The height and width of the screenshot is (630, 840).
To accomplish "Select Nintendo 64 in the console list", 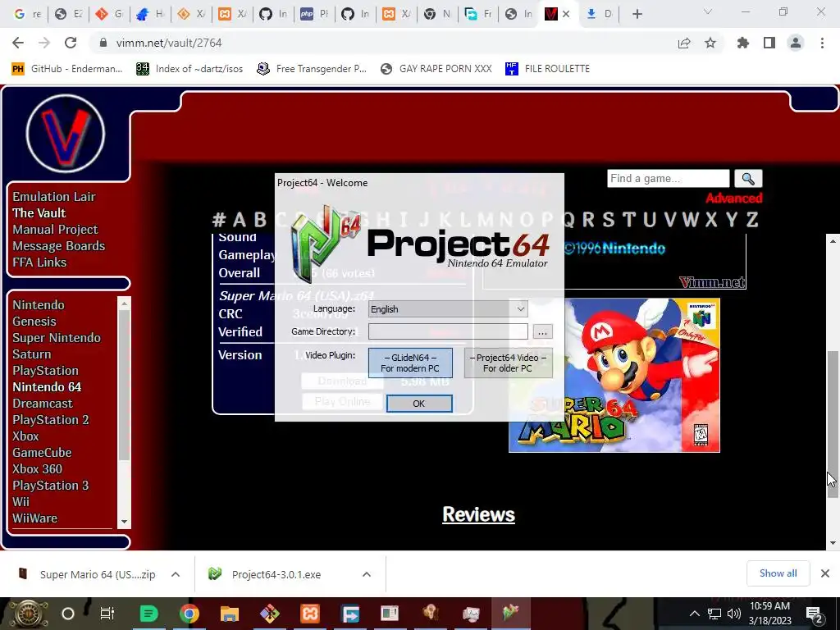I will pos(47,387).
